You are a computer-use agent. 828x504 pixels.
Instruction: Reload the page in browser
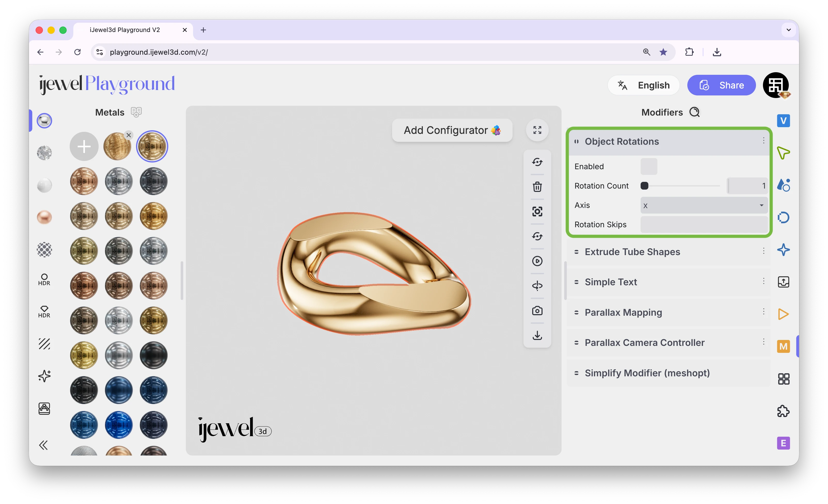77,52
